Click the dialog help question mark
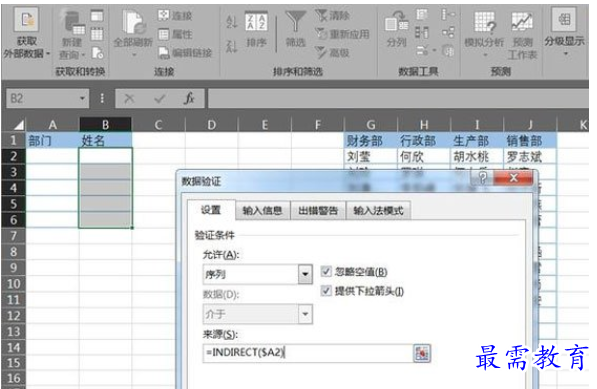597x389 pixels. point(482,177)
